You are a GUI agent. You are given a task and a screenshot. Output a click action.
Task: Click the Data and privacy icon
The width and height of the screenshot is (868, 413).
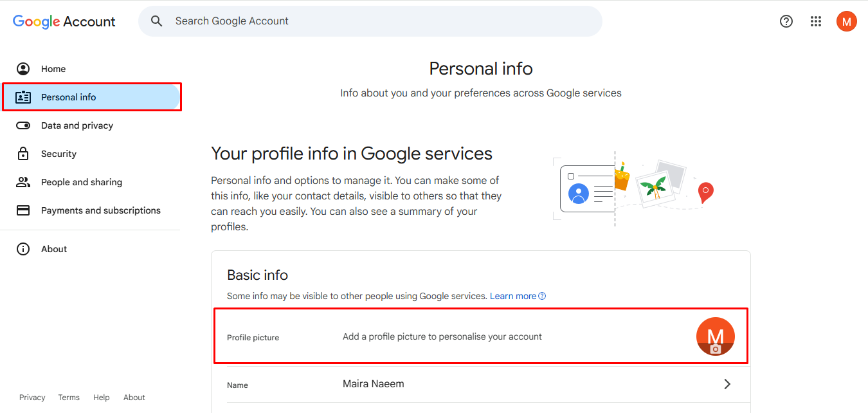(23, 125)
